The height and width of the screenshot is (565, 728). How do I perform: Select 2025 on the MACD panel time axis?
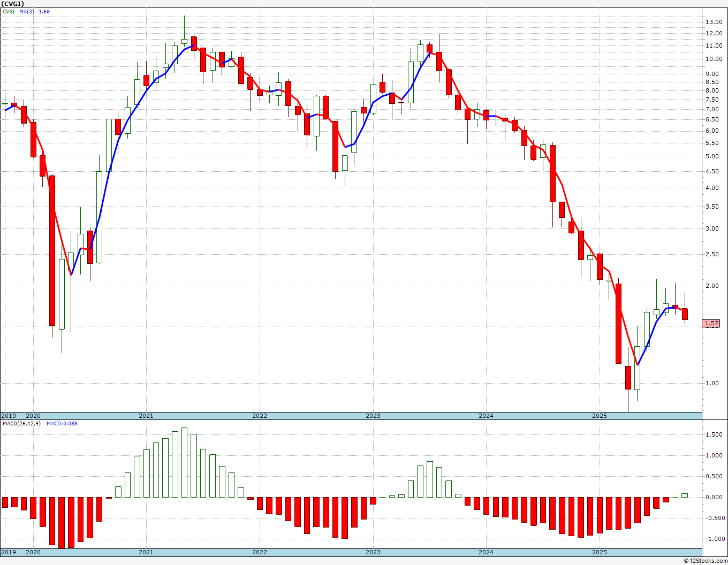pyautogui.click(x=600, y=552)
